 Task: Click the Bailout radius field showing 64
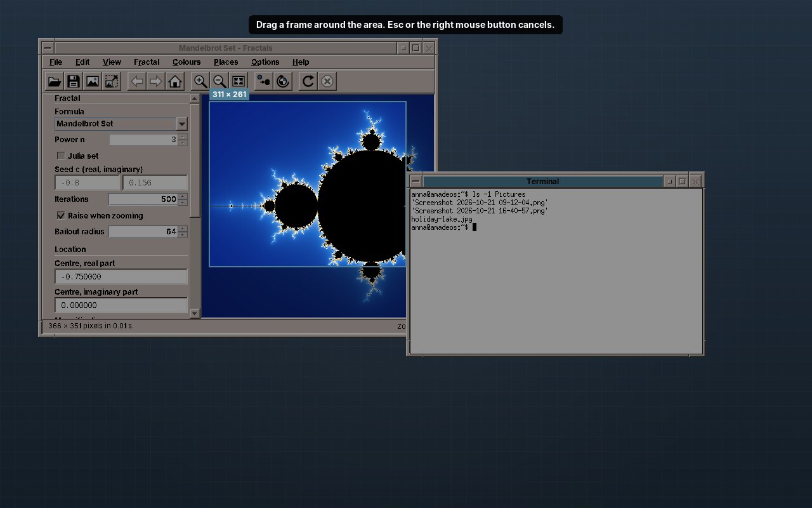[x=143, y=232]
